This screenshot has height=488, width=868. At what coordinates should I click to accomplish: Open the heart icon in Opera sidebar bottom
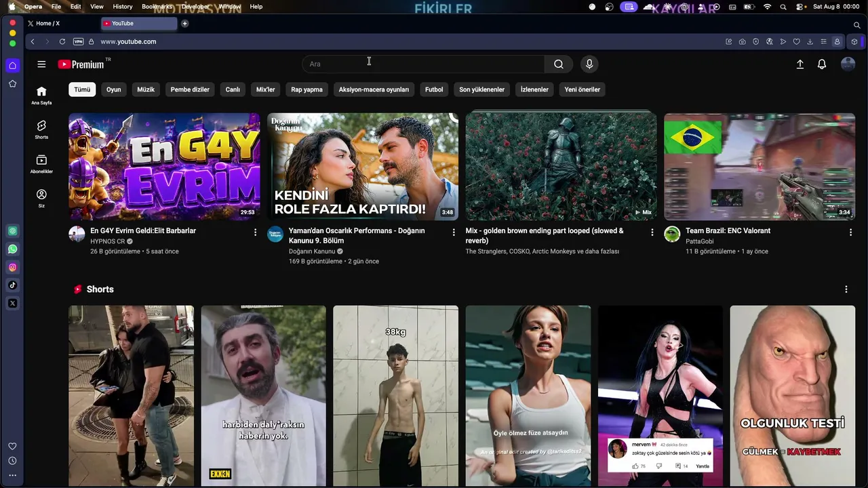pos(12,446)
